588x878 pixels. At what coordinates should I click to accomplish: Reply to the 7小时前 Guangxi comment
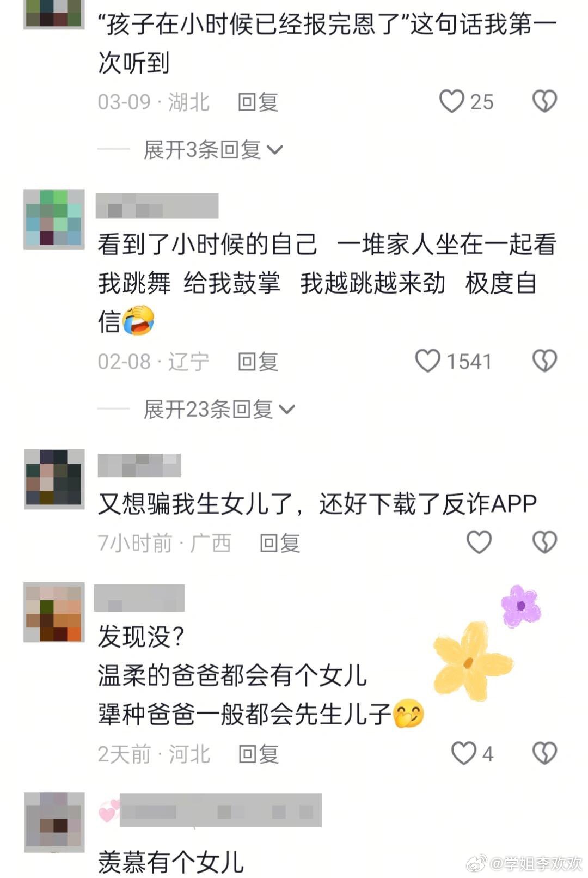280,543
